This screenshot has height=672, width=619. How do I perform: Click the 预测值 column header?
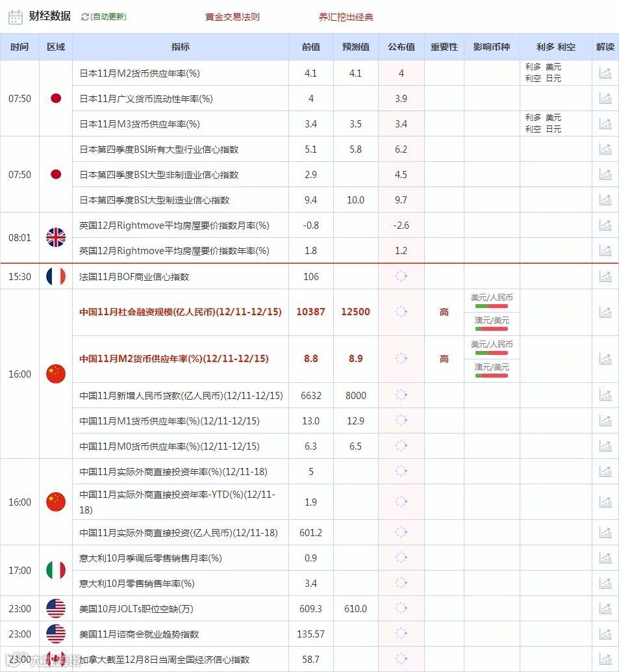coord(356,47)
